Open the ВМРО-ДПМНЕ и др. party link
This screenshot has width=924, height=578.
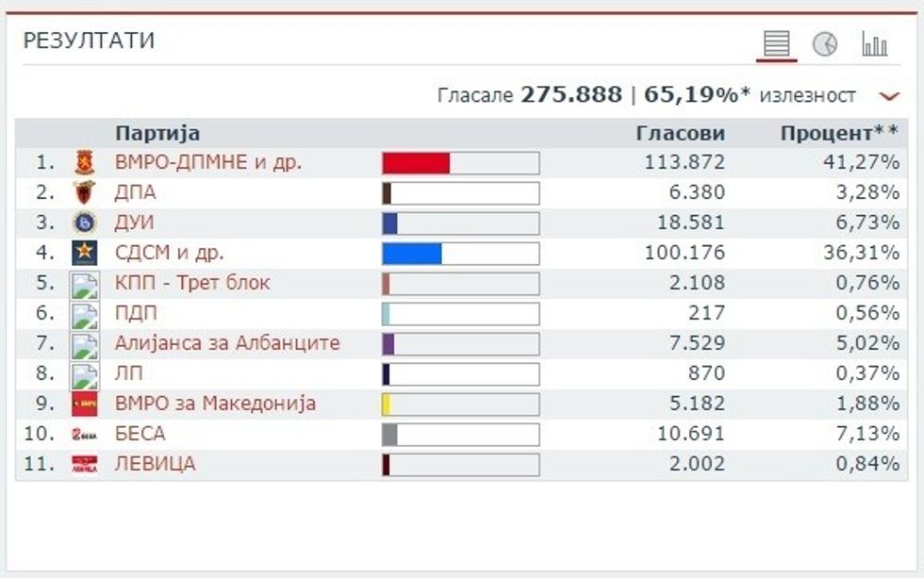tap(208, 162)
